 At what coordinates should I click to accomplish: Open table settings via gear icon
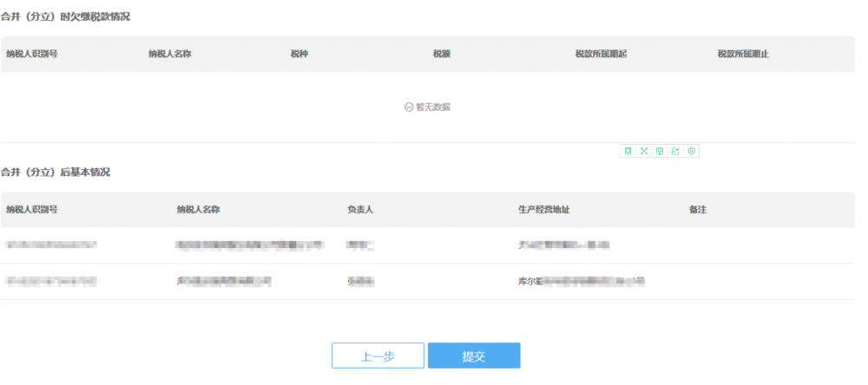[x=692, y=151]
